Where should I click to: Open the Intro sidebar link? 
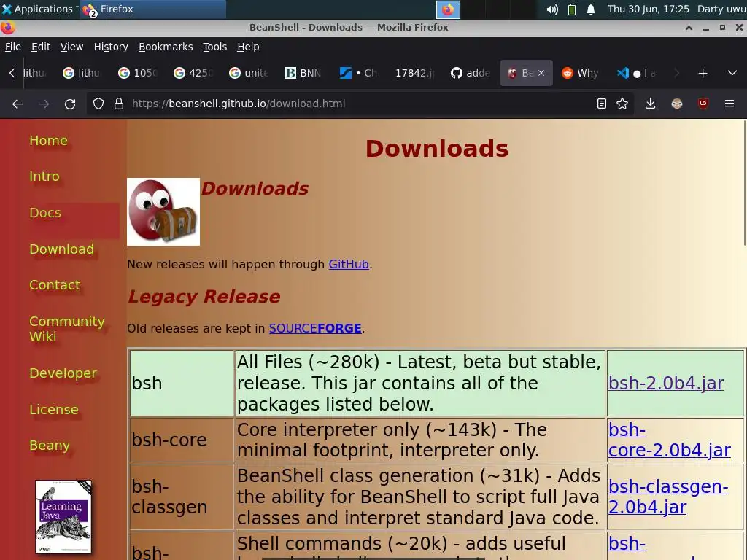click(x=44, y=176)
